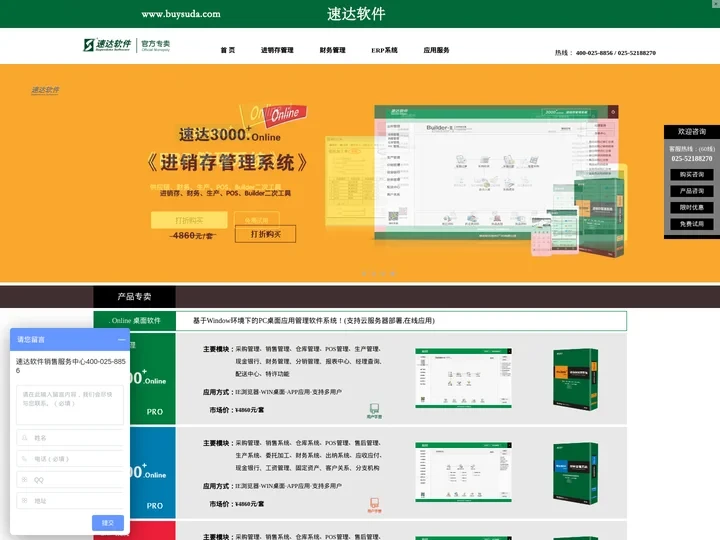Open first product software screenshot thumbnail
The image size is (720, 540).
463,378
